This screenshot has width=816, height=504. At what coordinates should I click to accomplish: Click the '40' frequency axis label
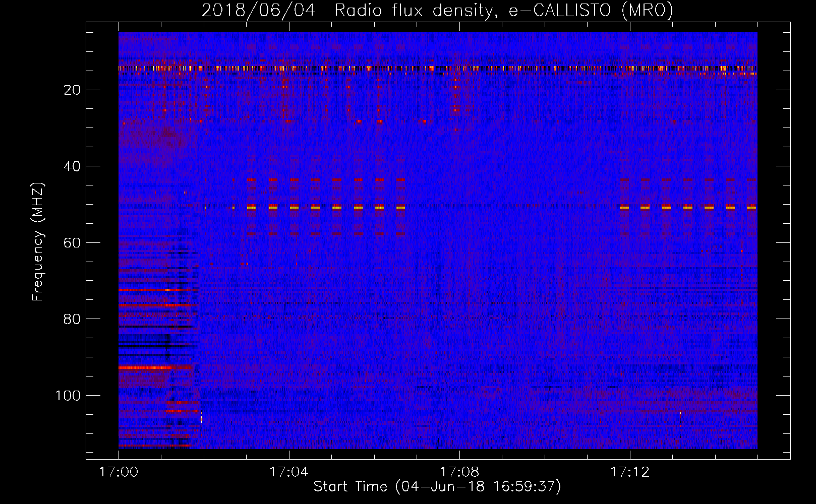coord(72,166)
